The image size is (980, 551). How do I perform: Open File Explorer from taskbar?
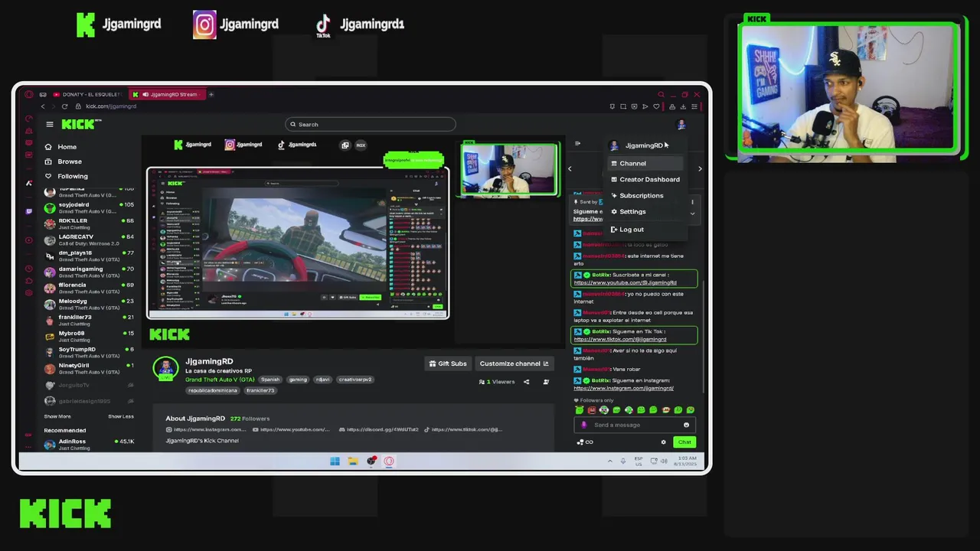(353, 461)
